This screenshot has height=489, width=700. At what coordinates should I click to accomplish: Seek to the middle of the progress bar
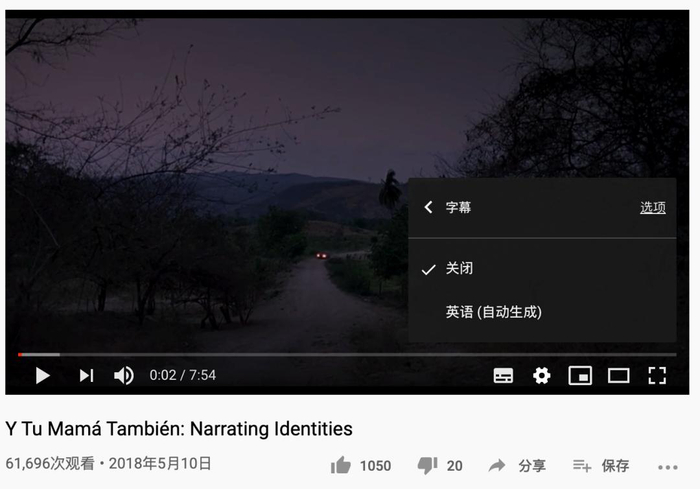(347, 355)
